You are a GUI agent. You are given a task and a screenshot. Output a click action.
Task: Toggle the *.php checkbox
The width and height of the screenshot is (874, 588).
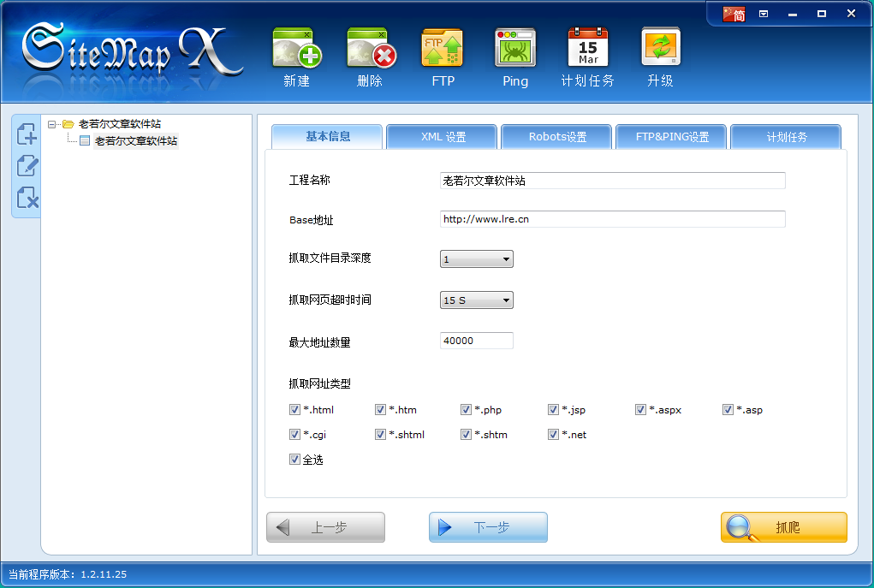tap(466, 410)
